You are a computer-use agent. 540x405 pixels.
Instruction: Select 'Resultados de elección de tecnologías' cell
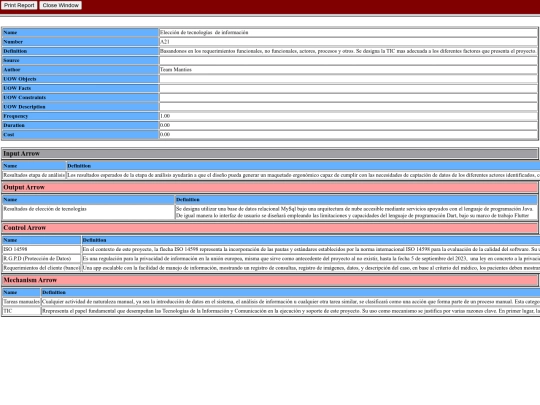[89, 212]
